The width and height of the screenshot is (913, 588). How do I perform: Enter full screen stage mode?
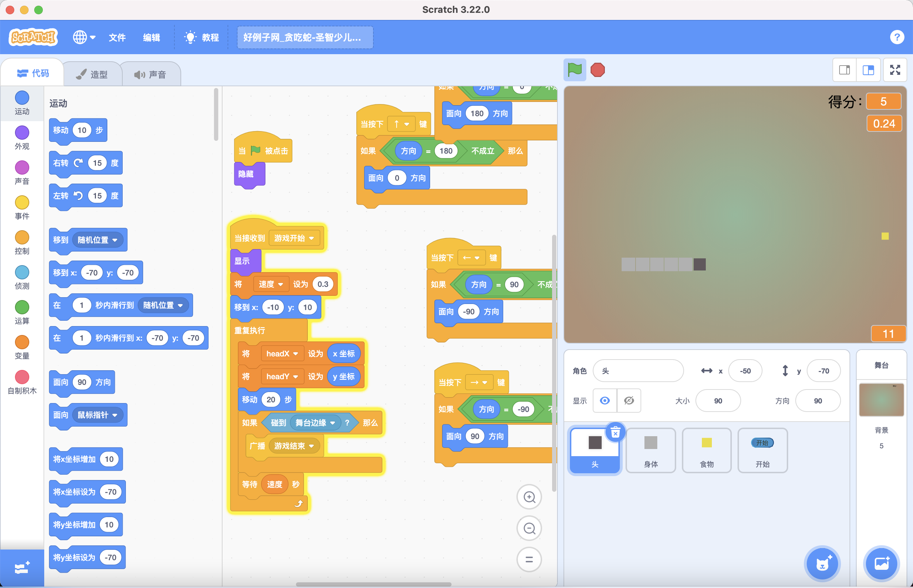[x=895, y=70]
